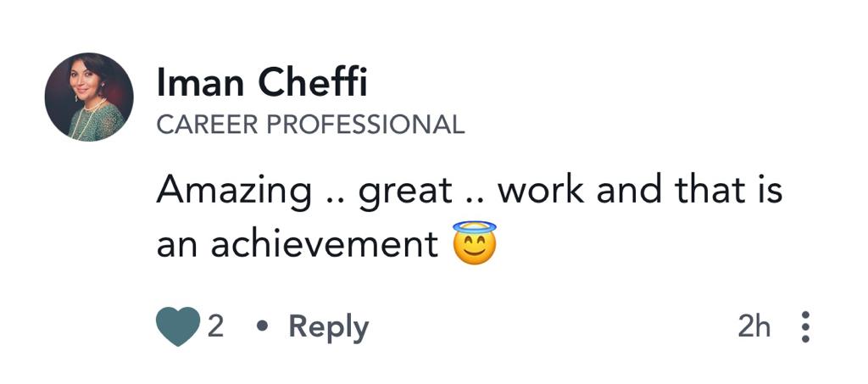Click the word "an" starting the second line
868x384 pixels.
(177, 246)
